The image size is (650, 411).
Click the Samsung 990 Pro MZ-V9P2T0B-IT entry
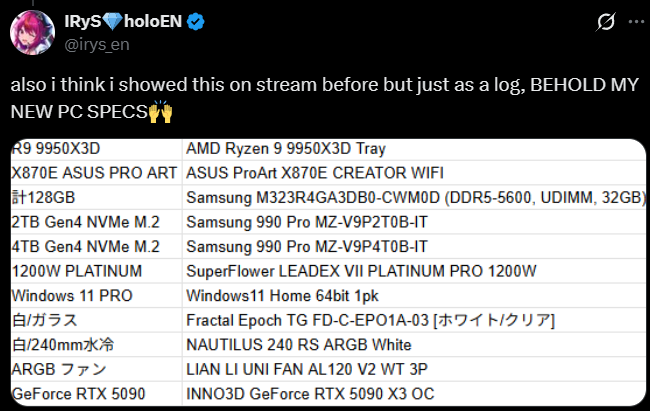[x=307, y=222]
